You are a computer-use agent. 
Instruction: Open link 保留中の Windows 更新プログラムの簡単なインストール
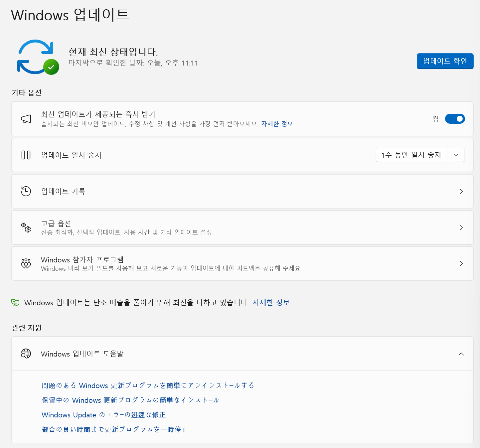[130, 400]
